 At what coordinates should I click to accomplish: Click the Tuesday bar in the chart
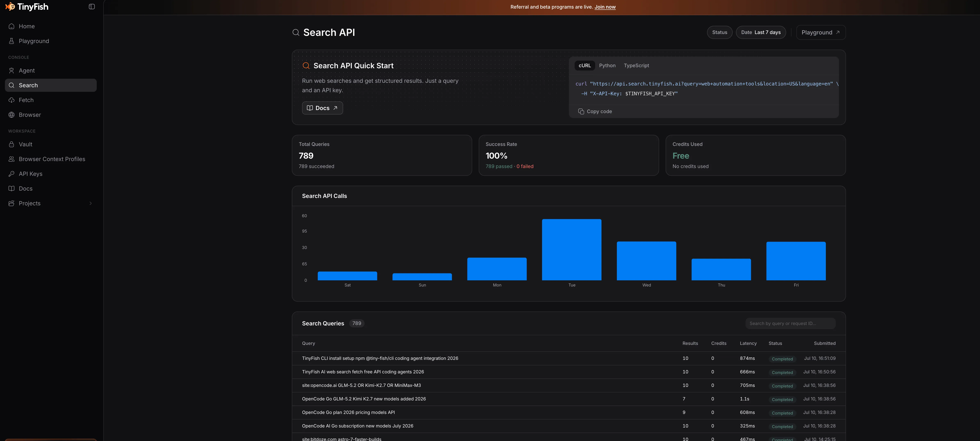[571, 250]
